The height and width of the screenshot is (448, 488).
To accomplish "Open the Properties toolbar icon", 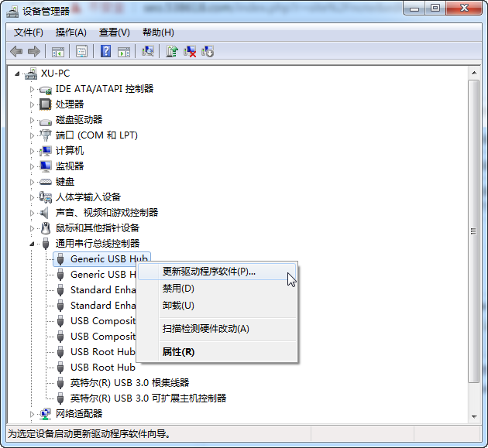I will pyautogui.click(x=82, y=51).
